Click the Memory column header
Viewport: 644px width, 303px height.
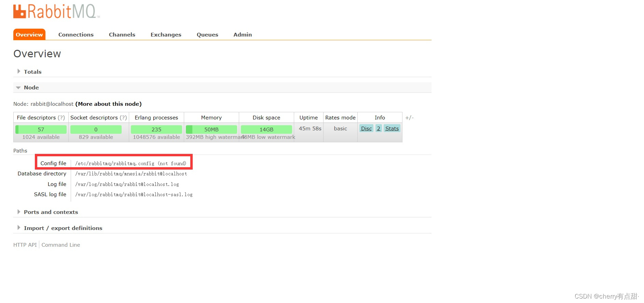[211, 117]
